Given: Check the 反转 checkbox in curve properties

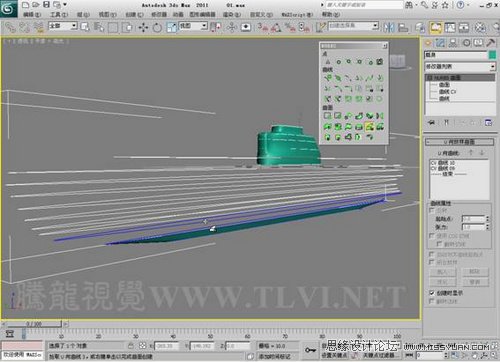Looking at the screenshot, I should pyautogui.click(x=432, y=210).
